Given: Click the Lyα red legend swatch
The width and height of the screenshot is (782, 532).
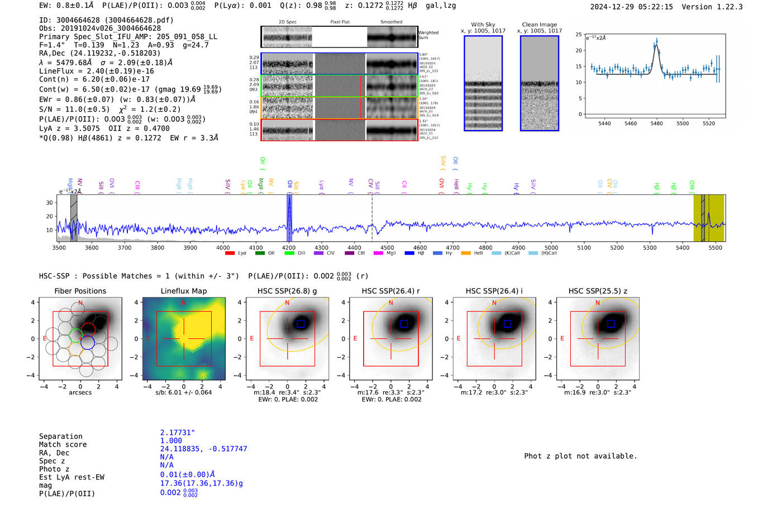Looking at the screenshot, I should 230,253.
